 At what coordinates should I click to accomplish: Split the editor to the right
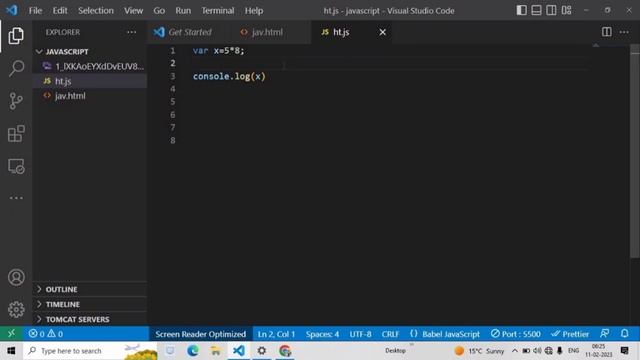coord(607,32)
